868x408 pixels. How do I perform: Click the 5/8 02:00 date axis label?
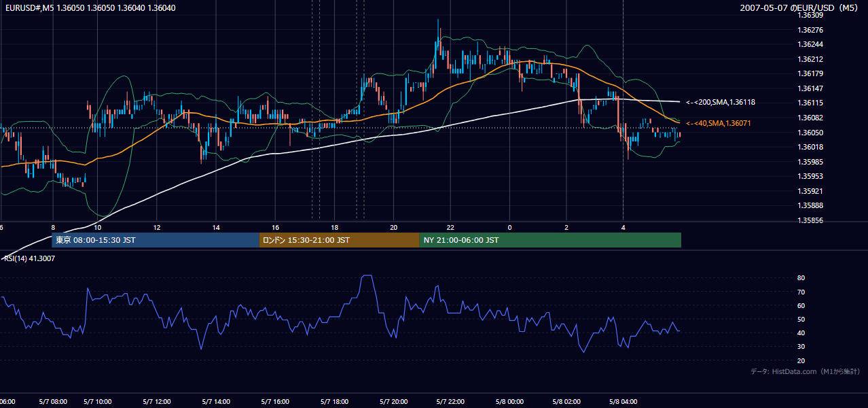coord(568,401)
